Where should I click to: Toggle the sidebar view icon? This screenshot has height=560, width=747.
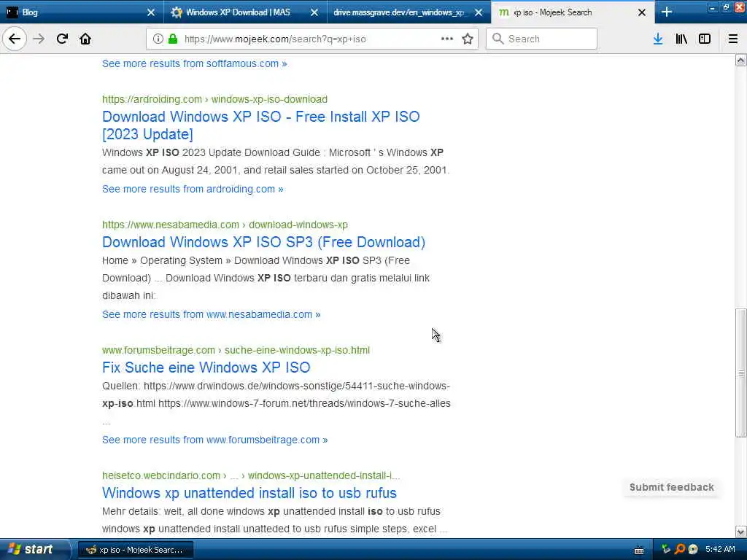[x=705, y=39]
